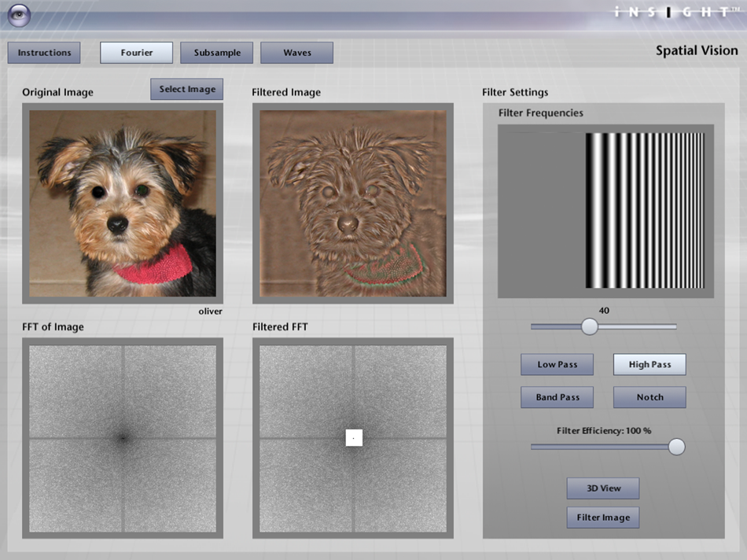Choose the Low Pass filter
Image resolution: width=747 pixels, height=560 pixels.
[557, 365]
